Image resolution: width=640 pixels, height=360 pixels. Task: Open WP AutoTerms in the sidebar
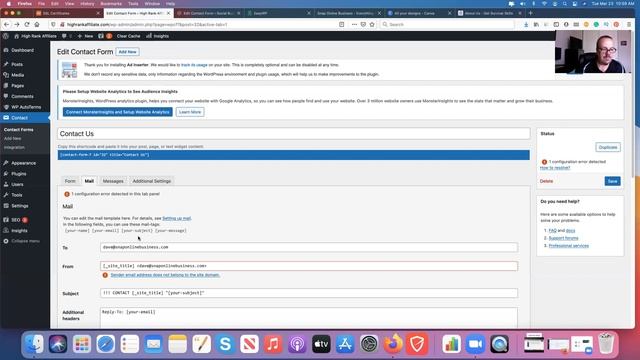[x=25, y=107]
